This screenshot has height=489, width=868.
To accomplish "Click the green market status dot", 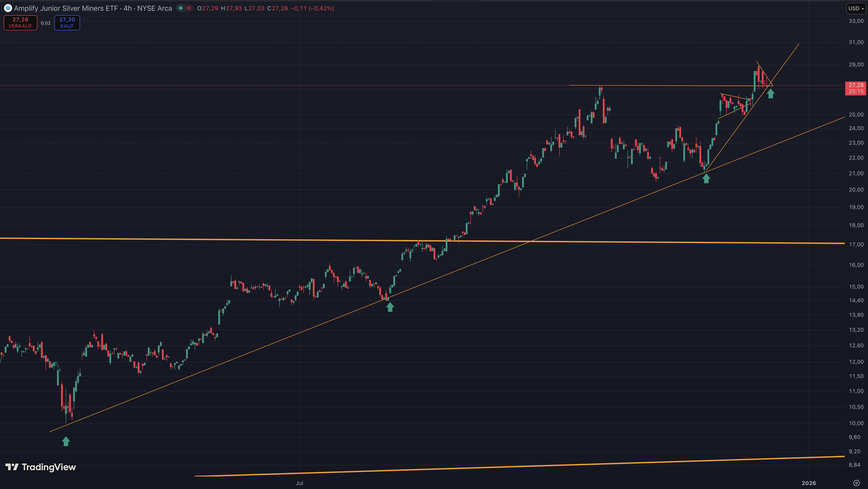I will click(x=181, y=8).
